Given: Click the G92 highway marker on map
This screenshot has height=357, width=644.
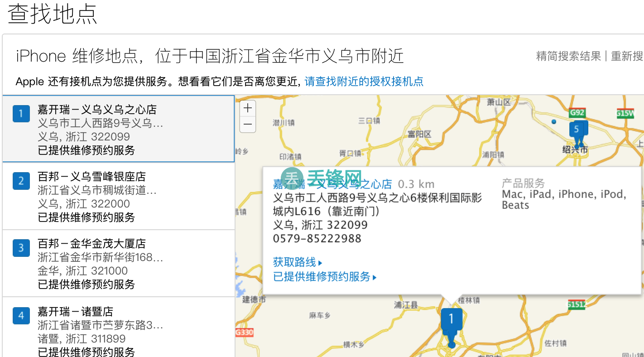Looking at the screenshot, I should (x=577, y=113).
